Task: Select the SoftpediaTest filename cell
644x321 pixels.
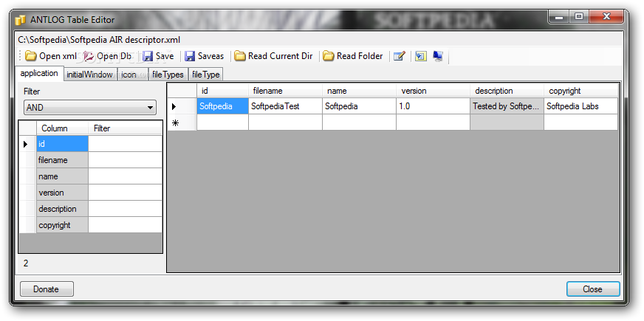Action: [285, 106]
